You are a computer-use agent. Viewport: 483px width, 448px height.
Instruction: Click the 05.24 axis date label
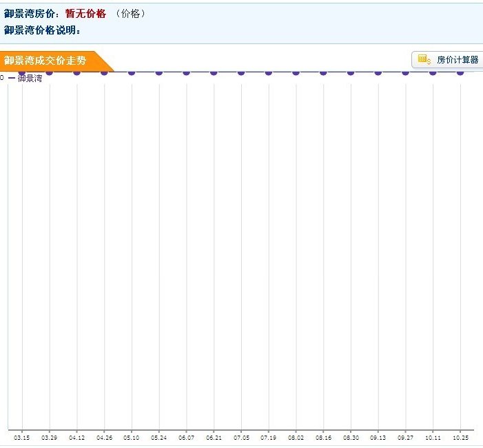click(x=159, y=438)
